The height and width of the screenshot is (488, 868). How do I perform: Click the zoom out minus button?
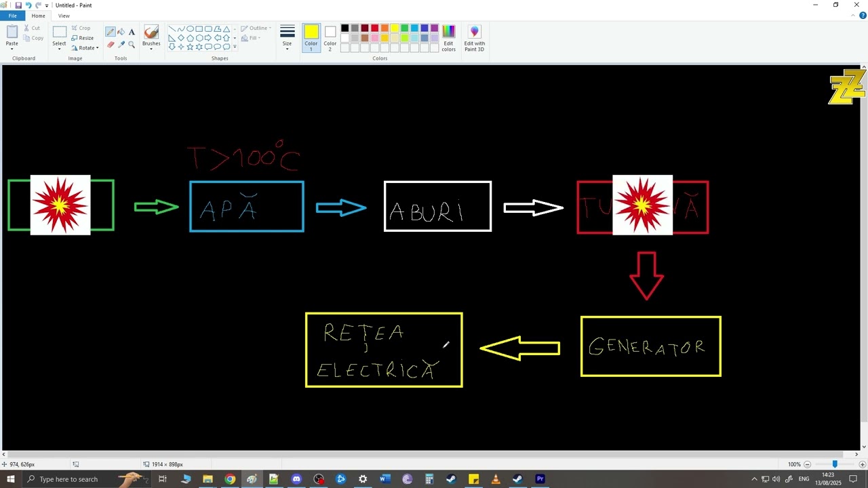807,464
